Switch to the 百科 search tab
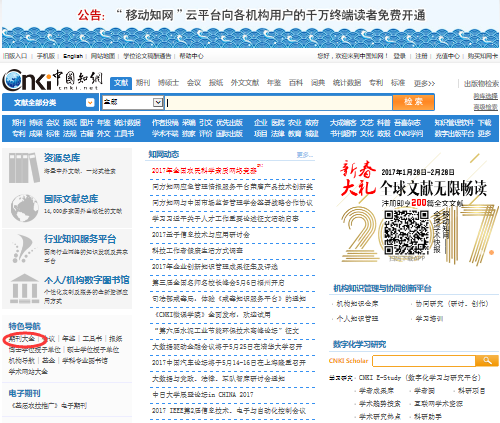Screen dimensions: 500x423 pos(296,83)
